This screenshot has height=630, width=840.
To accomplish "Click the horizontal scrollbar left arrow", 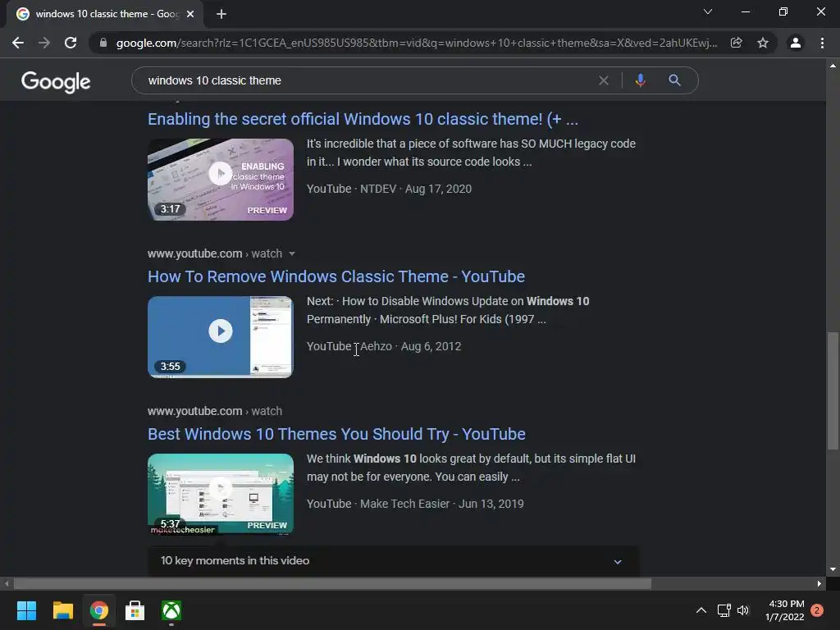I will click(7, 583).
